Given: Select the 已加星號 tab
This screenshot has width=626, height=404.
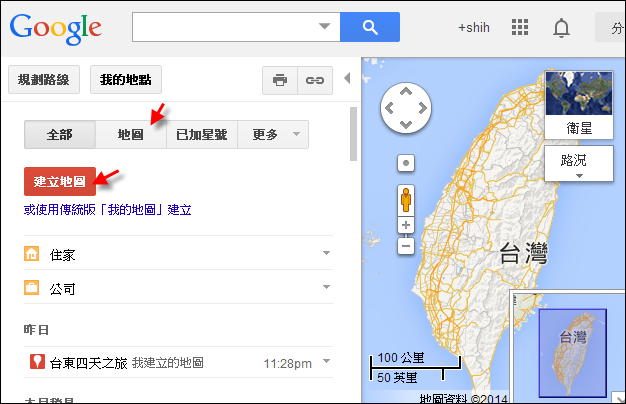Looking at the screenshot, I should pos(202,135).
